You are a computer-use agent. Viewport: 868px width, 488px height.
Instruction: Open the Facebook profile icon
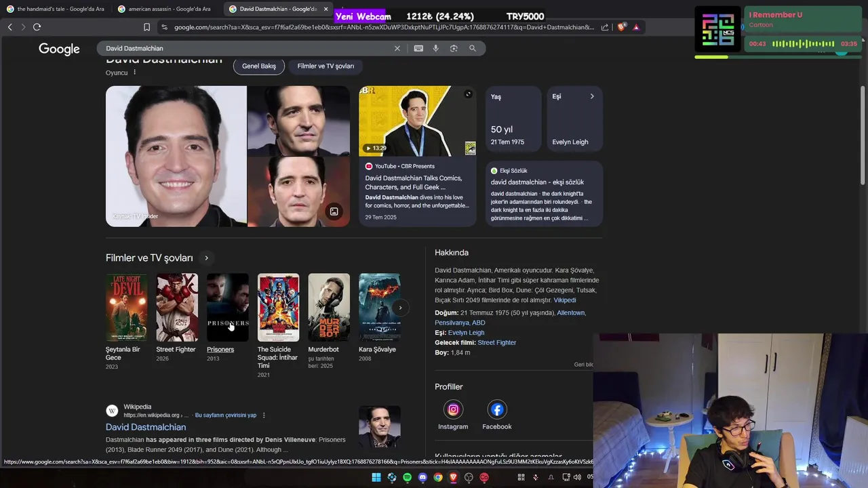[497, 409]
